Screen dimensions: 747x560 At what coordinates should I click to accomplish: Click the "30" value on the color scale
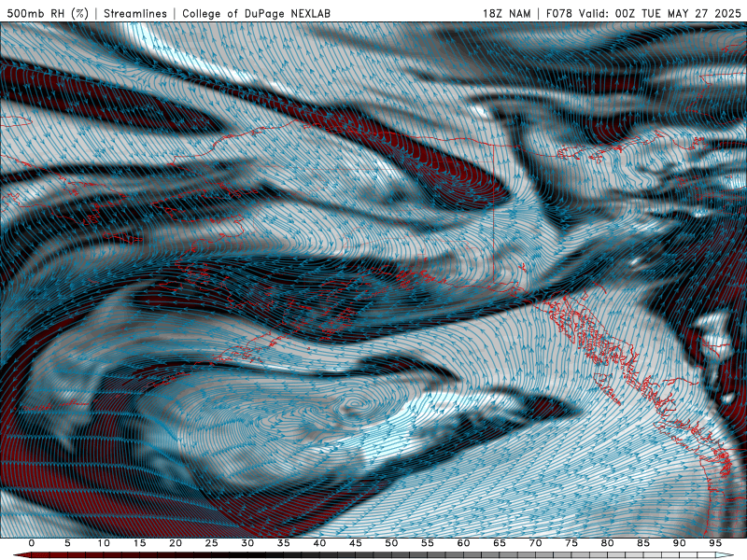247,543
